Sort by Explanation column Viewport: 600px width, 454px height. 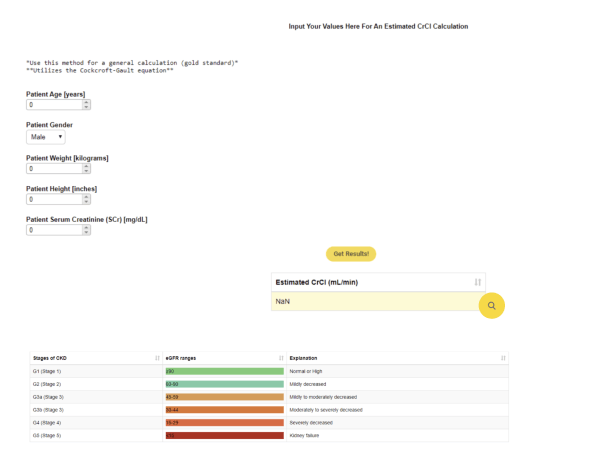[x=503, y=358]
